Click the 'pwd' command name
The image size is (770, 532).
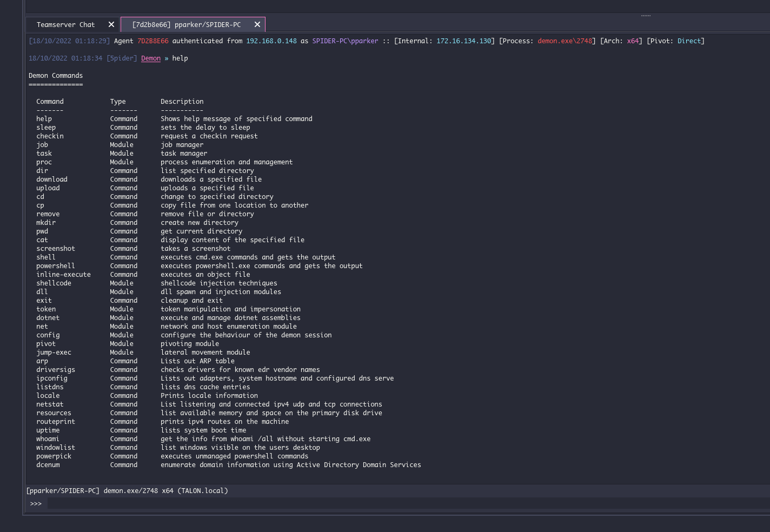coord(42,231)
